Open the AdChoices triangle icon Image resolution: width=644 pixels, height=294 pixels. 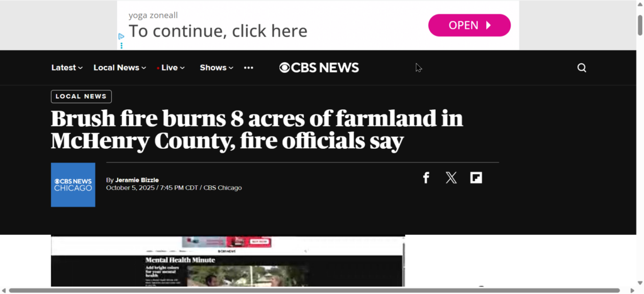coord(121,36)
